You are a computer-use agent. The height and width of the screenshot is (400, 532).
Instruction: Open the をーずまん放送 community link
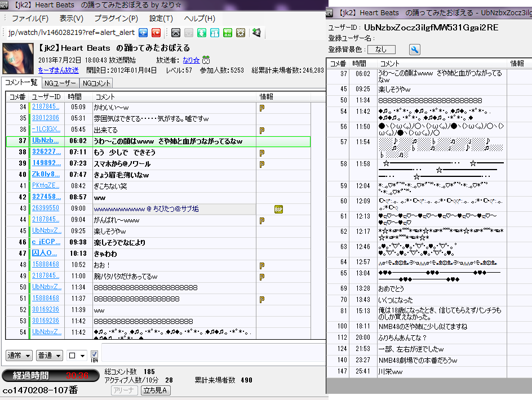58,70
